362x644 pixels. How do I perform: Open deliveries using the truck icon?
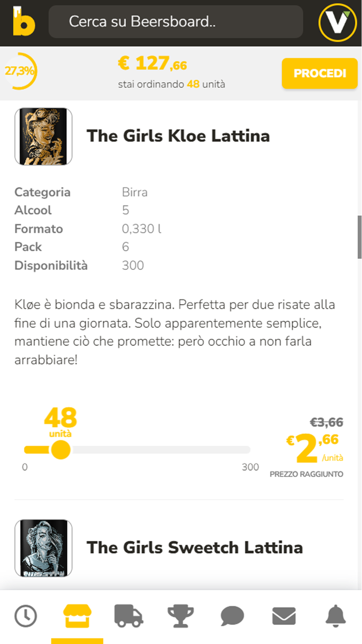[x=129, y=616]
